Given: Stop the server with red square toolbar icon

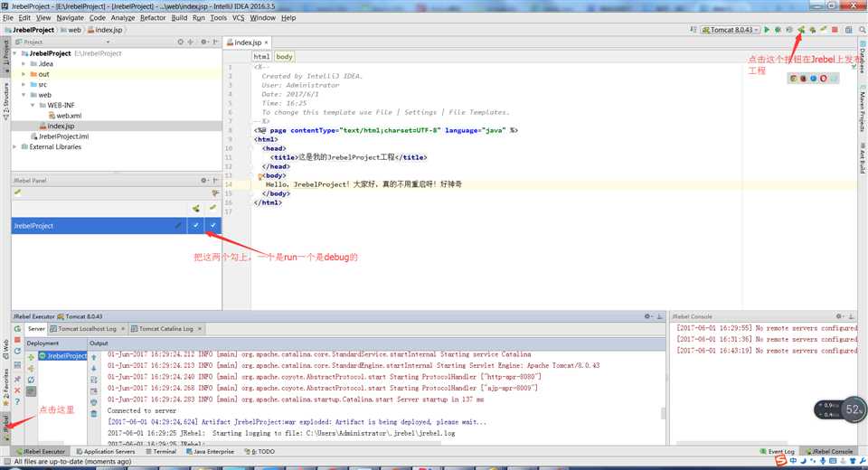Looking at the screenshot, I should click(x=835, y=30).
